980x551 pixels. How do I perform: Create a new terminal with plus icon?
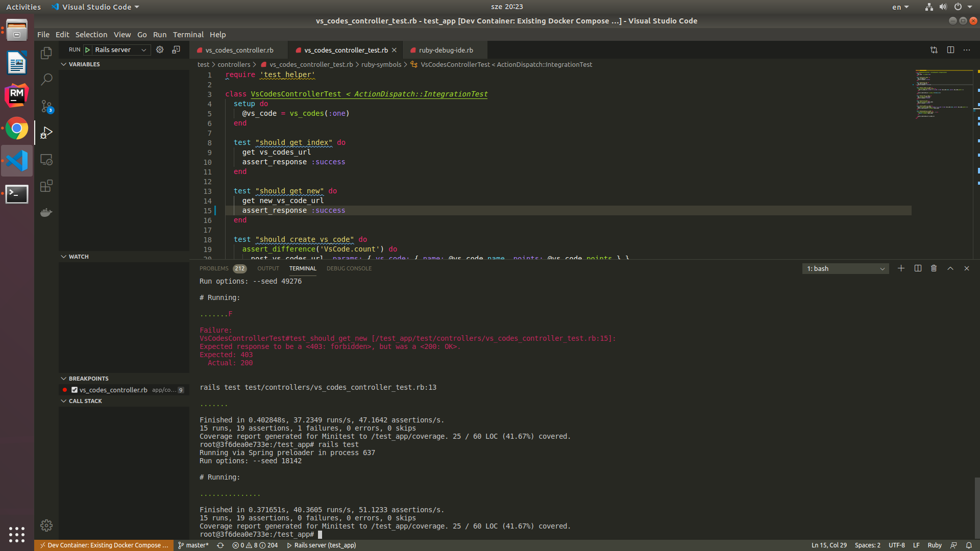click(901, 268)
